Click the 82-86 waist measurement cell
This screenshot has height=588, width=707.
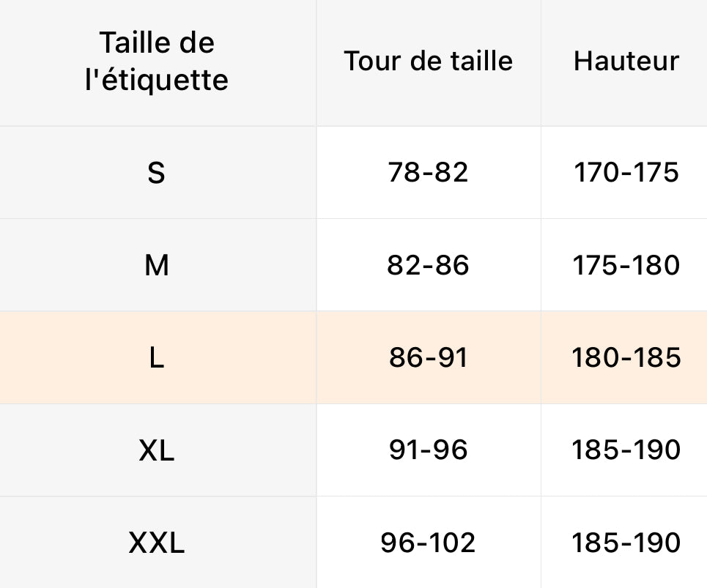pyautogui.click(x=428, y=265)
